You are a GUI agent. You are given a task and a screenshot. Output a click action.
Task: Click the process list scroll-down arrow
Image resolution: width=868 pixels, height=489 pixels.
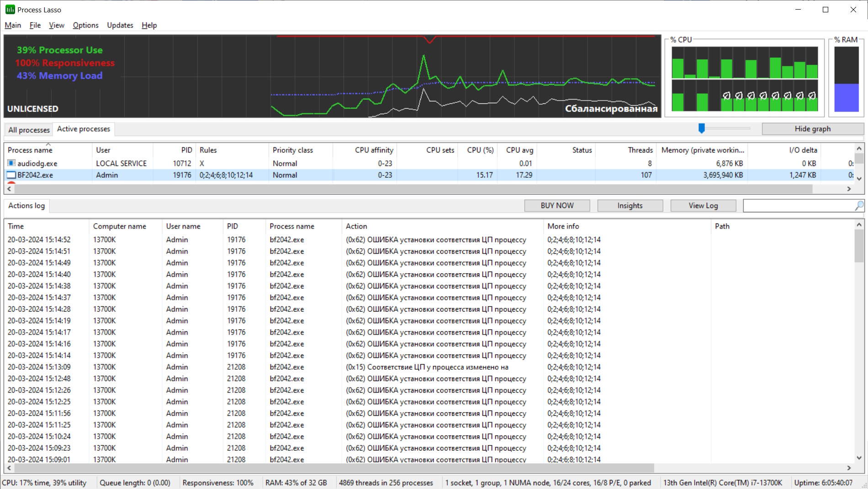[859, 179]
